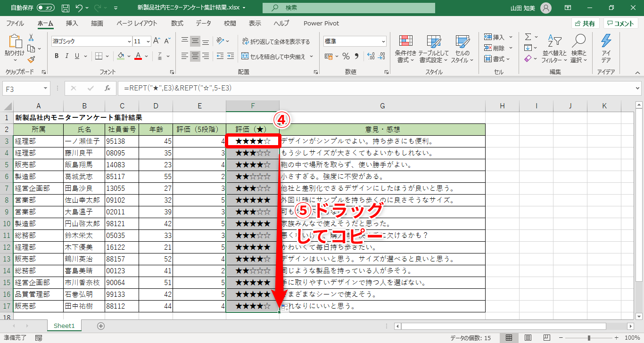Open Format as Table (テーブルとして書式設定) menu
Viewport: 644px width, 343px height.
tap(434, 49)
